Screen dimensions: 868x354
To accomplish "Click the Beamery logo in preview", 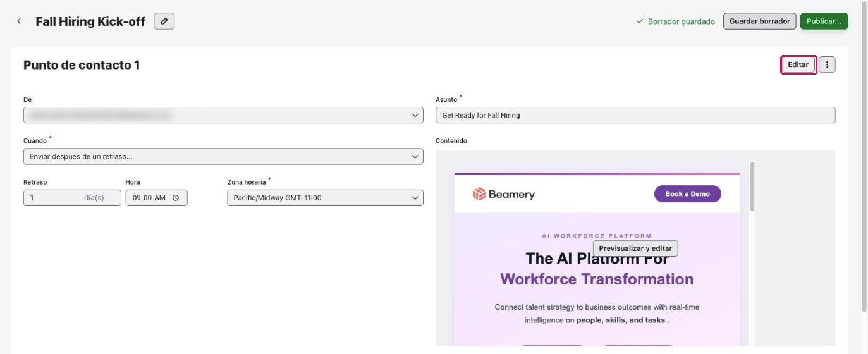I will [504, 194].
